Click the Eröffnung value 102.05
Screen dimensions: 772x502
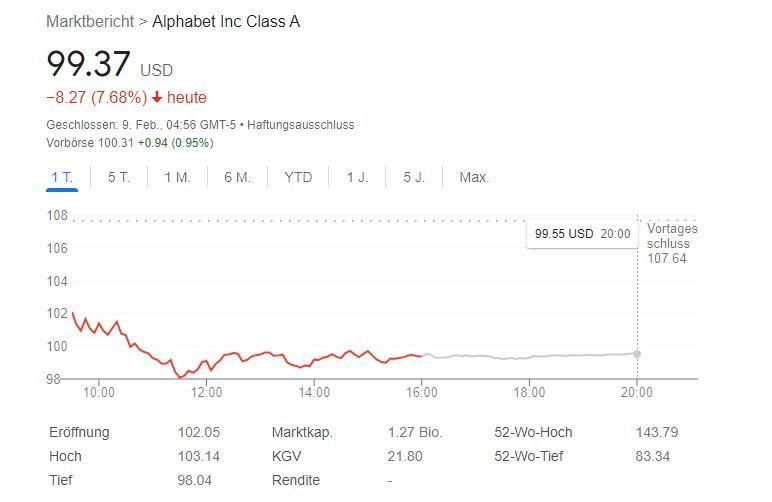[198, 433]
